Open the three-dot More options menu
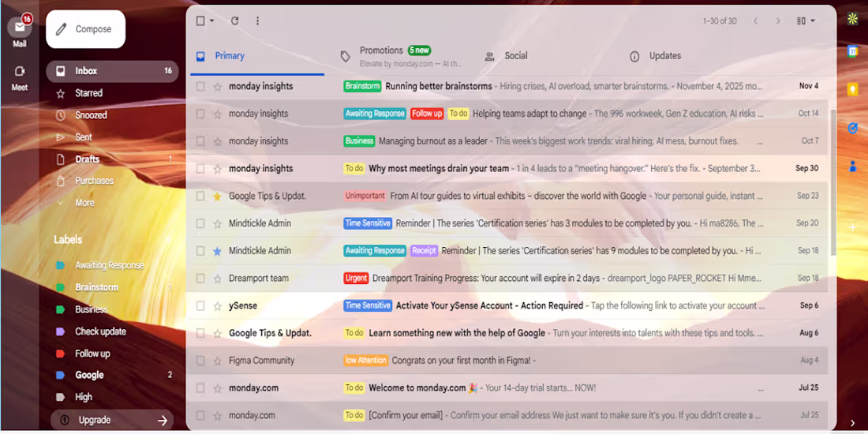Screen dimensions: 868x434 257,21
